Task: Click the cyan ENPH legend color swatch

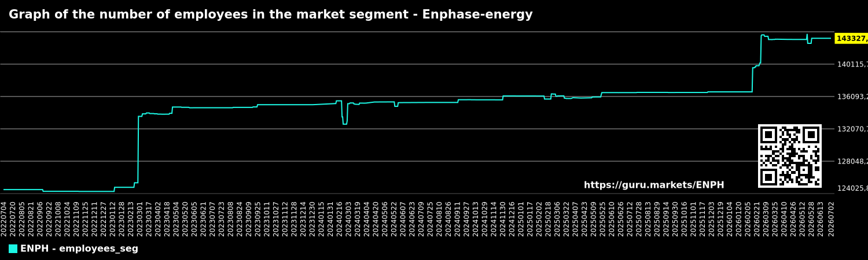Action: 13,249
